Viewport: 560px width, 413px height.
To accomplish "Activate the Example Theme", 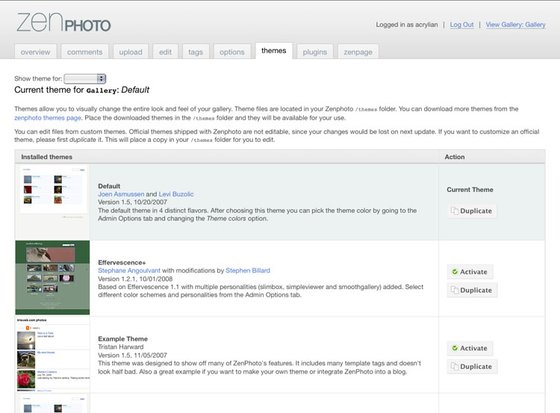I will coord(470,348).
